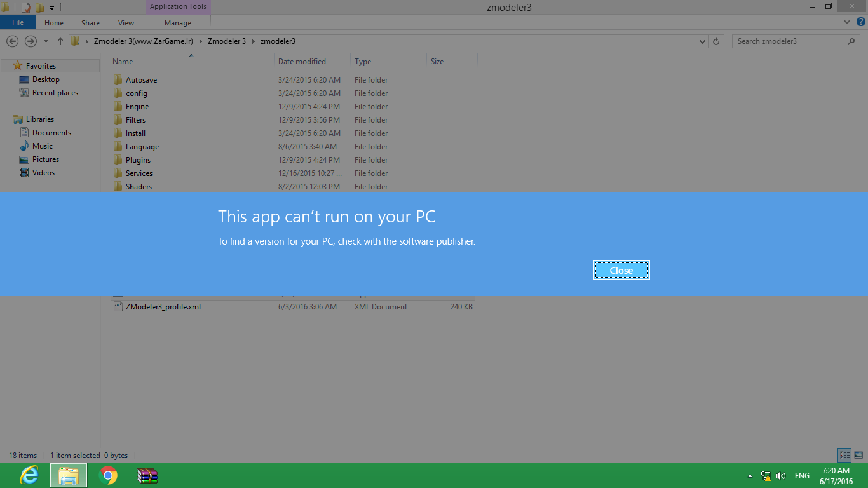This screenshot has height=488, width=868.
Task: Launch Google Chrome from taskbar
Action: [x=108, y=475]
